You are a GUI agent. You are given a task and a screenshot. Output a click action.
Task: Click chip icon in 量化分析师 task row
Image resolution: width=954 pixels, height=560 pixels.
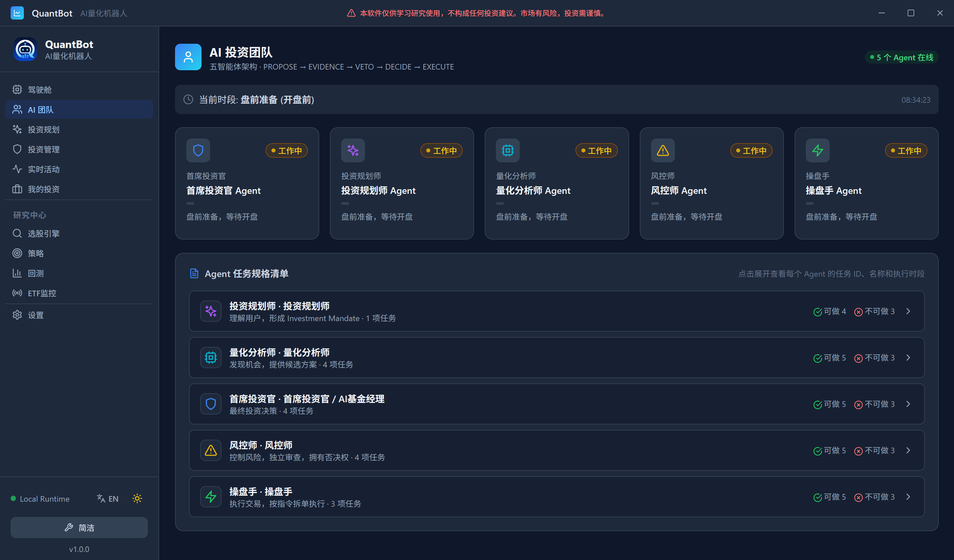point(210,358)
